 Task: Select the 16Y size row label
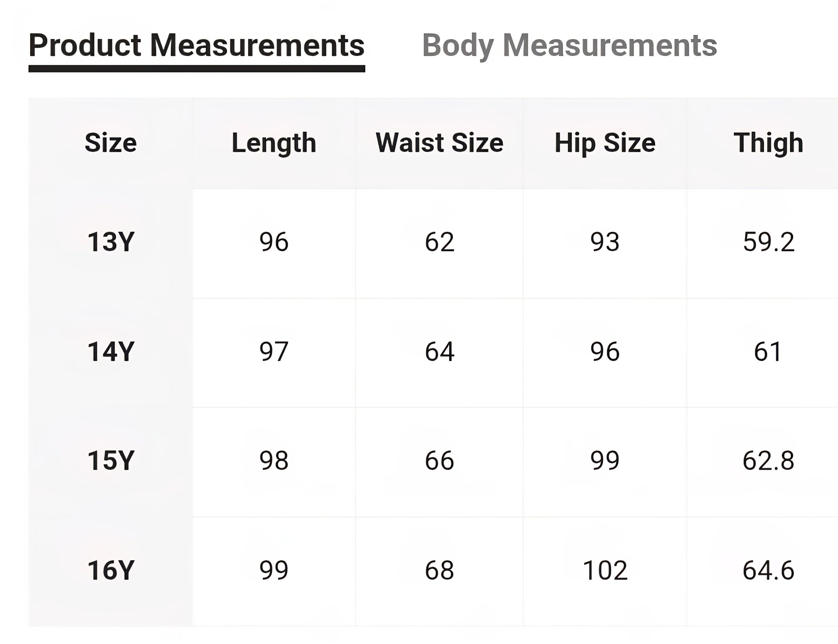point(111,570)
